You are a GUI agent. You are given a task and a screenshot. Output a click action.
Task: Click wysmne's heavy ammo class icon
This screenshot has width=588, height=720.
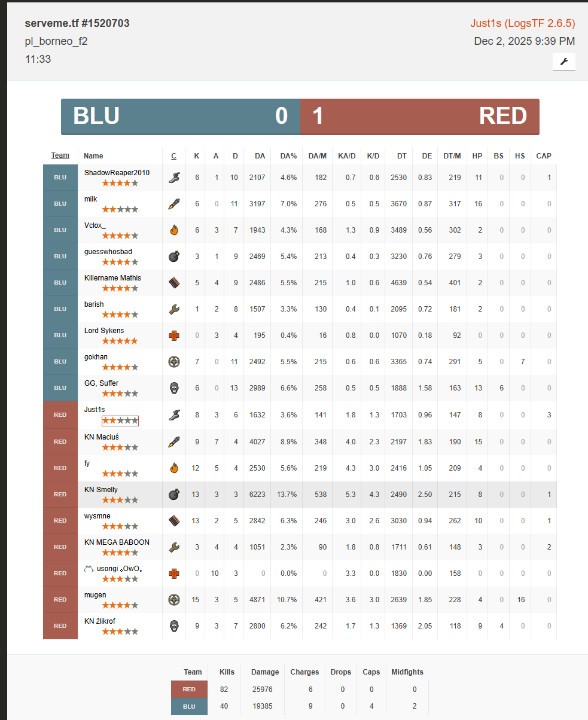(x=173, y=521)
